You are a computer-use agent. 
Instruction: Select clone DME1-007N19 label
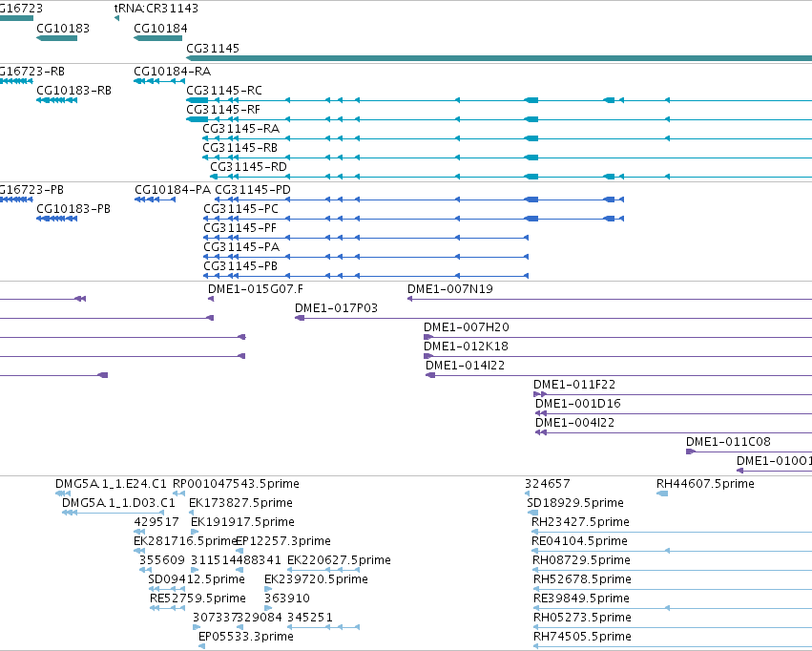(450, 289)
